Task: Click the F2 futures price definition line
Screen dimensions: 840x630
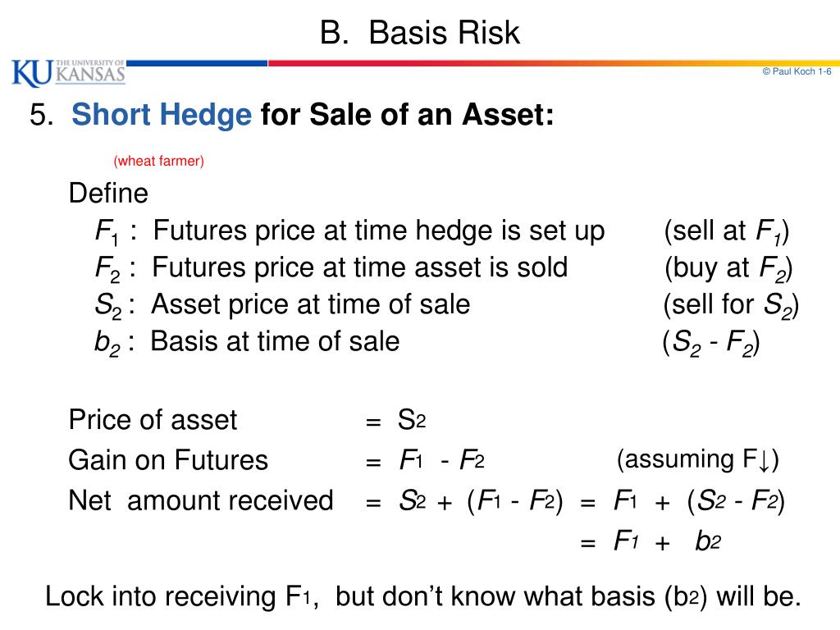Action: (331, 268)
